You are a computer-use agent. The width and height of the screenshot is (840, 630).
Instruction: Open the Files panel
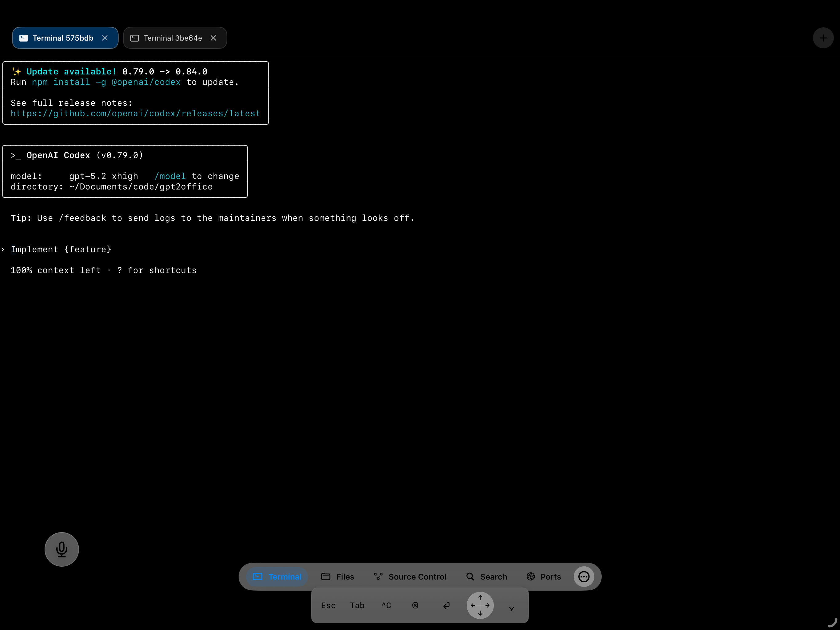(x=338, y=577)
